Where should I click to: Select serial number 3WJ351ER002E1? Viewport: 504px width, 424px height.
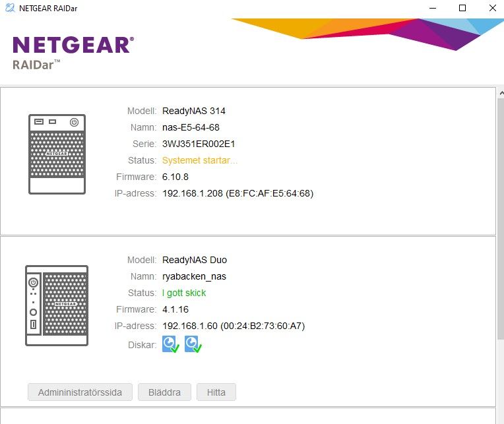point(199,144)
